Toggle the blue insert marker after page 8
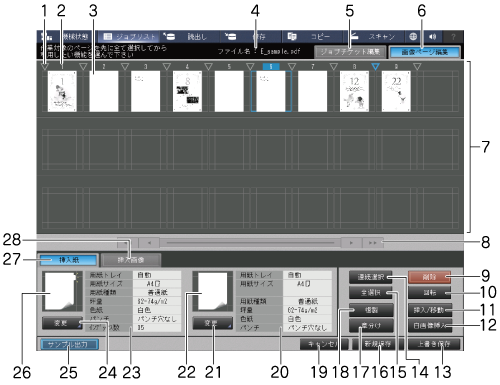 [x=375, y=67]
